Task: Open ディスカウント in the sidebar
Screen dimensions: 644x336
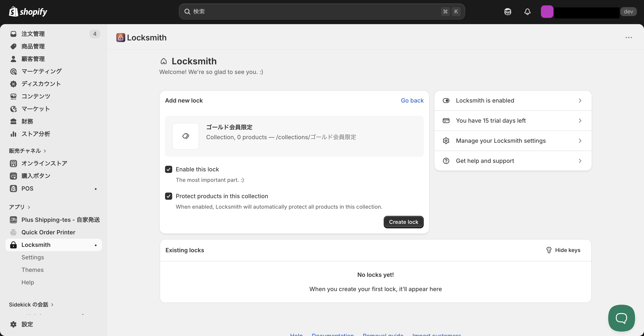Action: pos(53,84)
